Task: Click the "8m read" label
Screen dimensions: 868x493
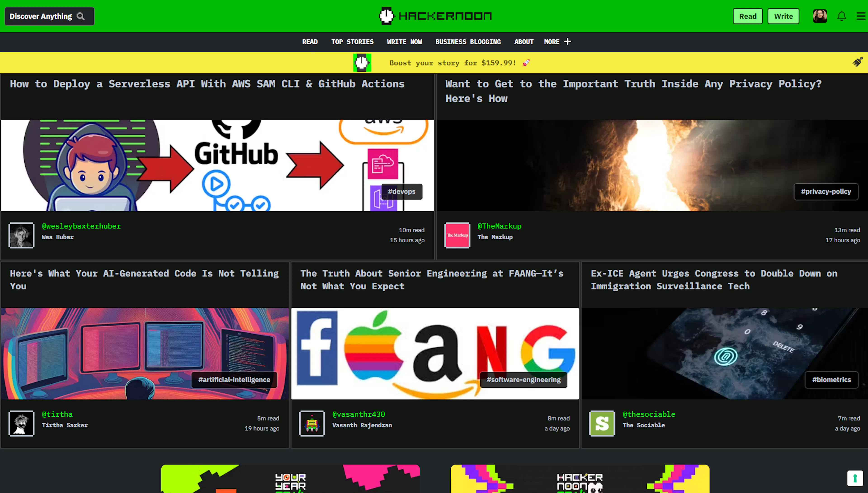Action: click(x=559, y=418)
